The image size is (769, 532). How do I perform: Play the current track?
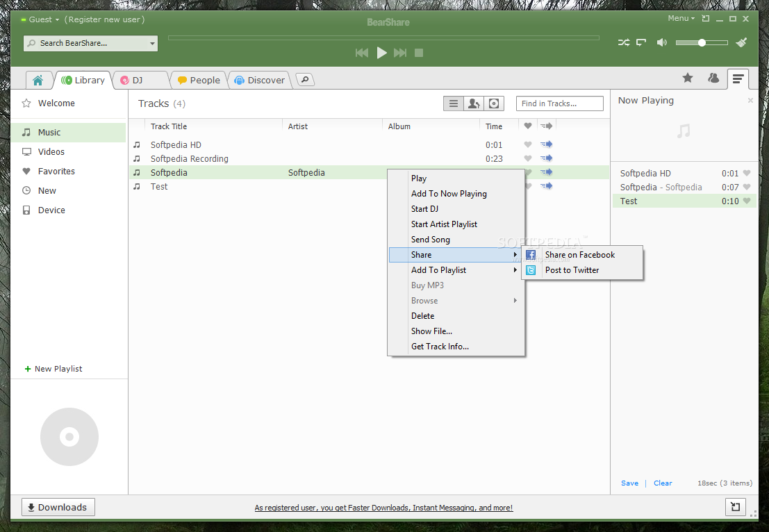coord(381,53)
